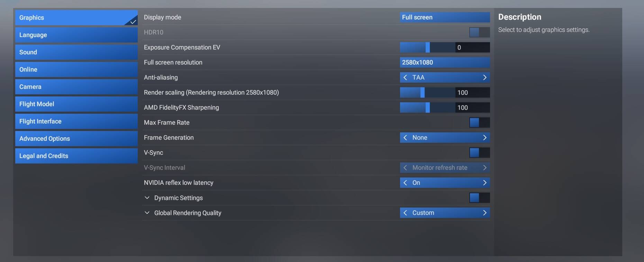The width and height of the screenshot is (644, 262).
Task: Click the left arrow for Global Rendering Quality
Action: pyautogui.click(x=405, y=213)
